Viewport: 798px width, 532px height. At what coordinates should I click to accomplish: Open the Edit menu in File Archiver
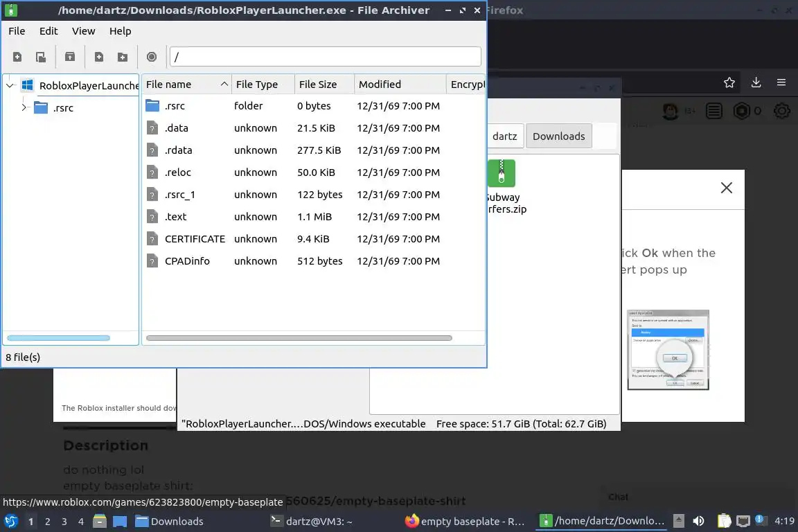pos(48,31)
